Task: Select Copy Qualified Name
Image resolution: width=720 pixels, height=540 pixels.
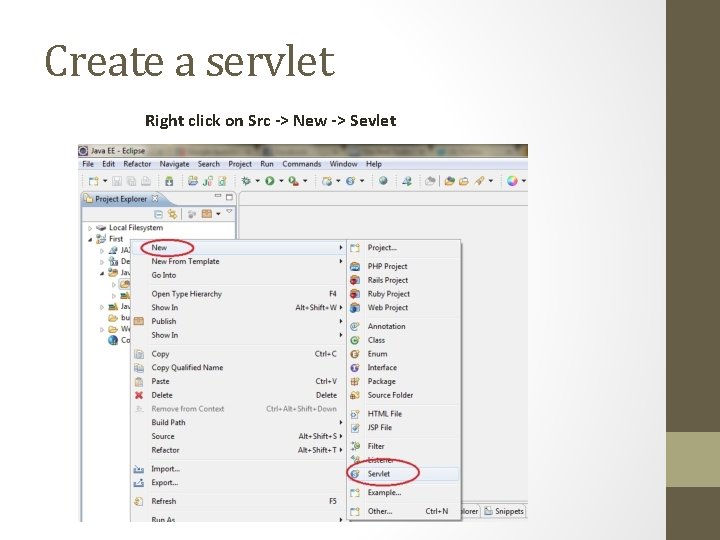Action: pyautogui.click(x=238, y=367)
